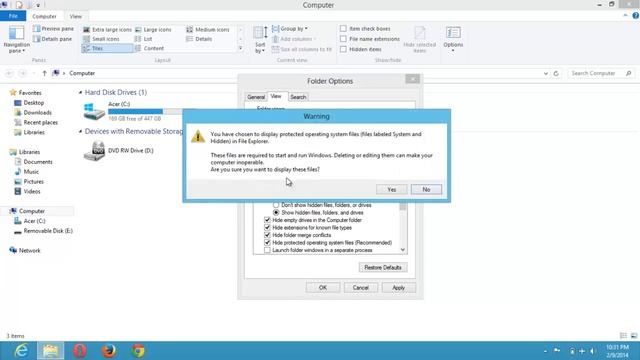
Task: Open the Search tab in Folder Options
Action: click(298, 97)
